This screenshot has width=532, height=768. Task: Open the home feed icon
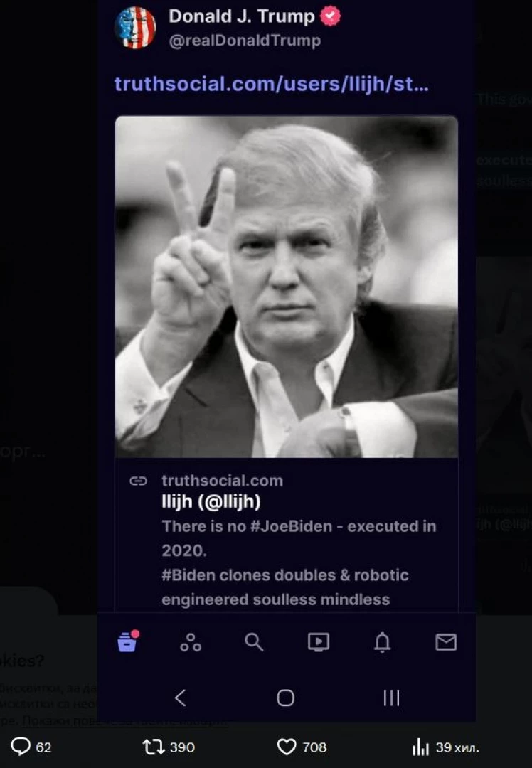click(128, 641)
